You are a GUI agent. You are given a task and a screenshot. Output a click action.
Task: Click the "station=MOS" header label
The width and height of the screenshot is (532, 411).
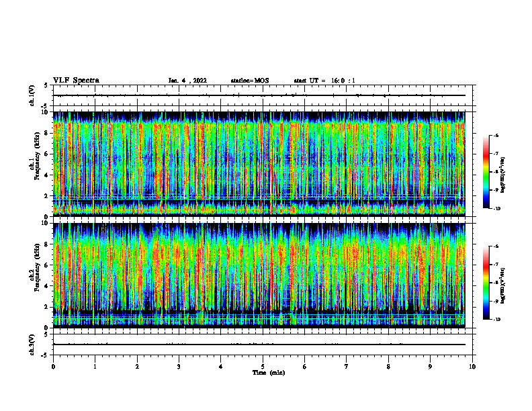point(250,81)
